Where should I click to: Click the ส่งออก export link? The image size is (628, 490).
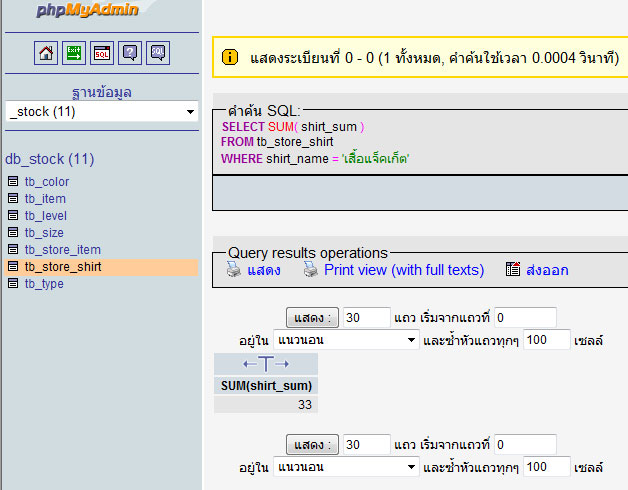click(x=547, y=270)
